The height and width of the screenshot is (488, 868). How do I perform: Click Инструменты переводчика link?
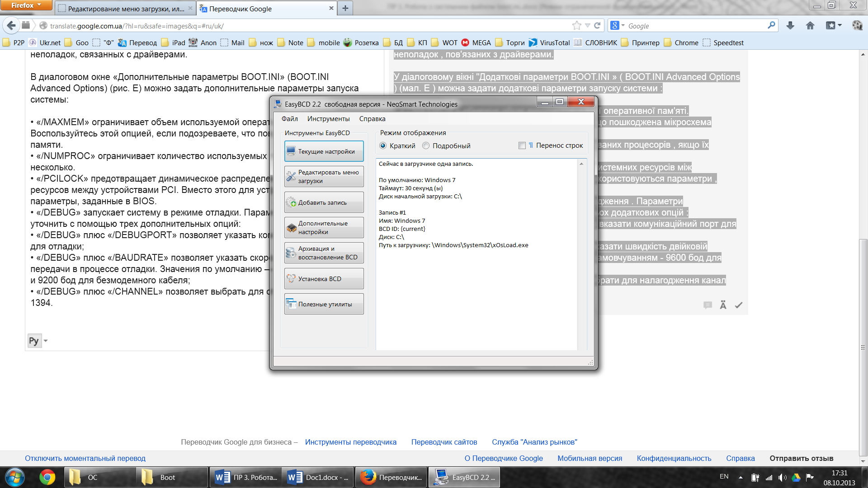(x=350, y=442)
